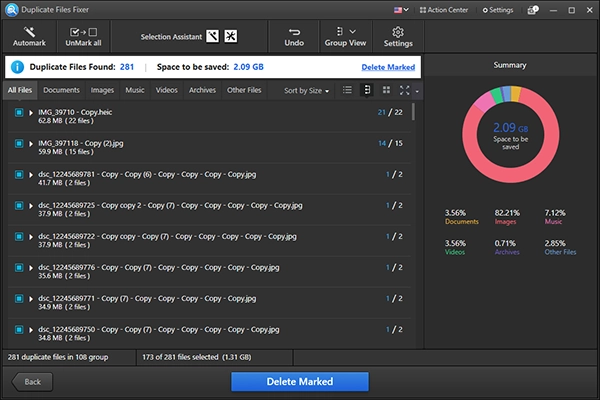The height and width of the screenshot is (400, 600).
Task: Toggle checkbox for dsc_12245689725 group
Action: [19, 205]
